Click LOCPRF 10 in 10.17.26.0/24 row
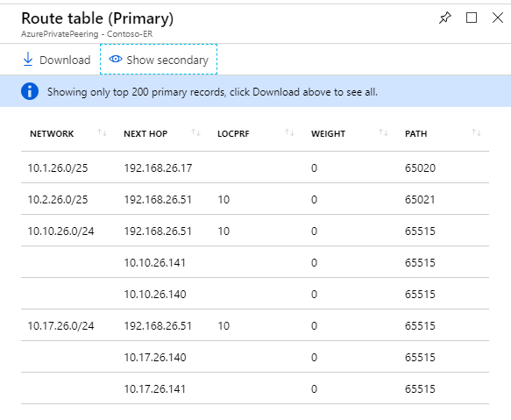 (x=224, y=326)
